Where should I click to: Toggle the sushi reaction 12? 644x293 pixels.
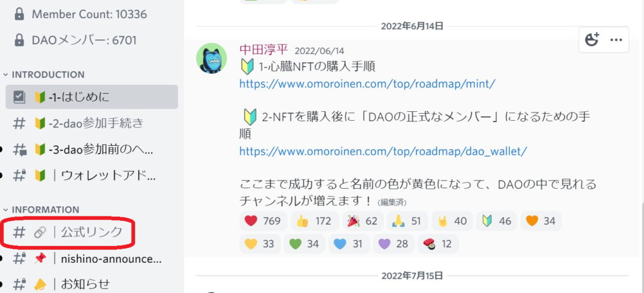pyautogui.click(x=438, y=244)
